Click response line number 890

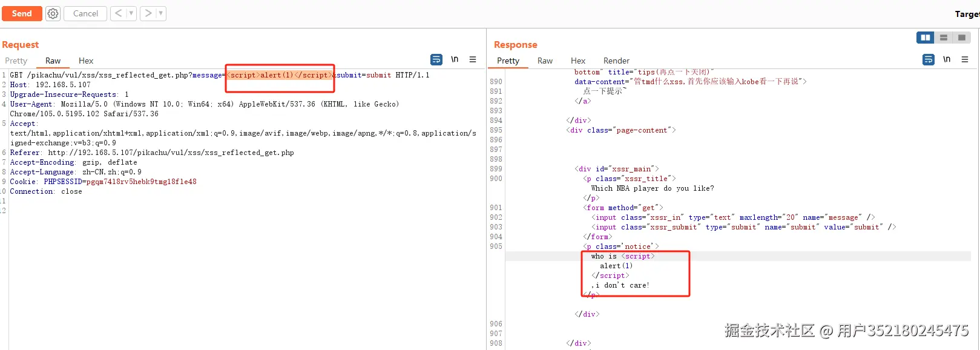496,81
